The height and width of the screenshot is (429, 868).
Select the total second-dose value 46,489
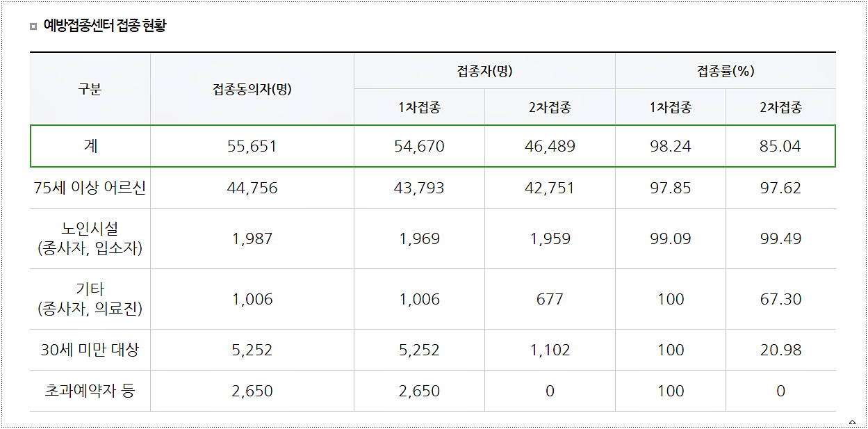(550, 147)
